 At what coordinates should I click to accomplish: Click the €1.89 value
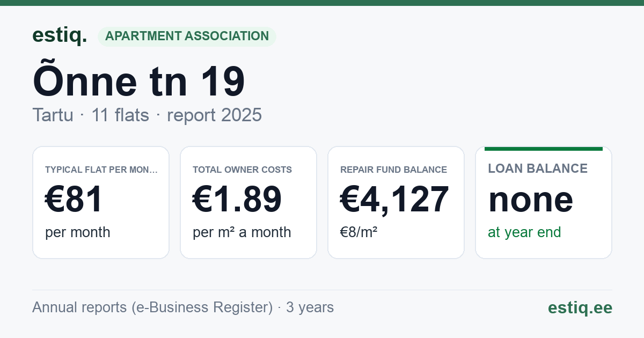(x=237, y=200)
